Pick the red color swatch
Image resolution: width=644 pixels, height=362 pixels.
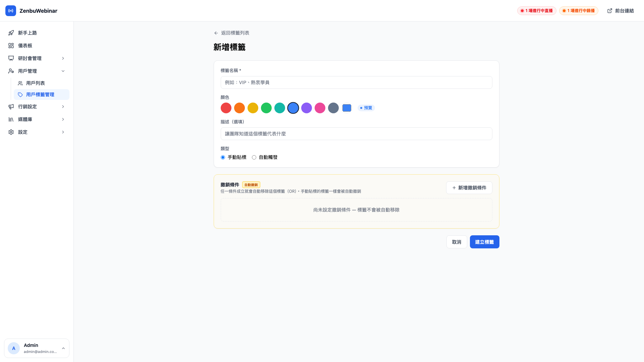[226, 108]
